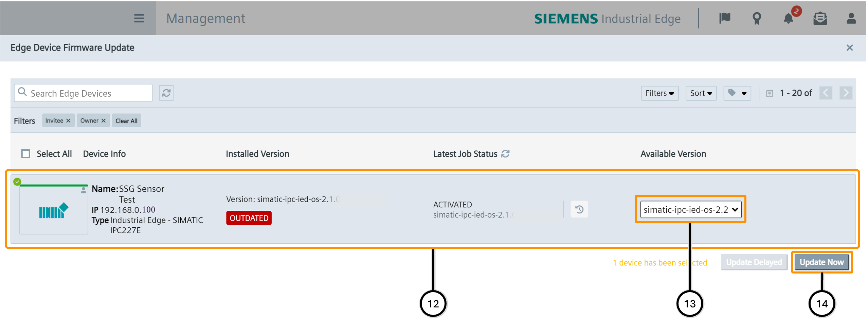Expand the Filters dropdown
The image size is (868, 321).
click(659, 93)
